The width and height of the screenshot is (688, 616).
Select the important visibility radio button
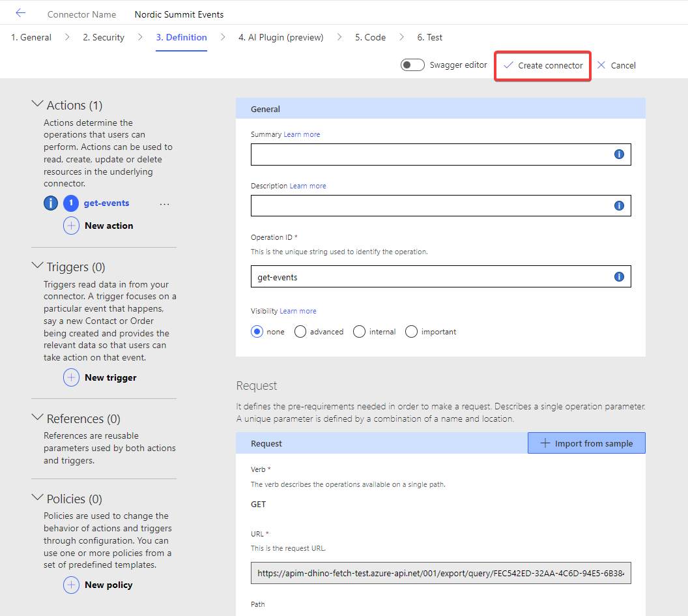[411, 332]
